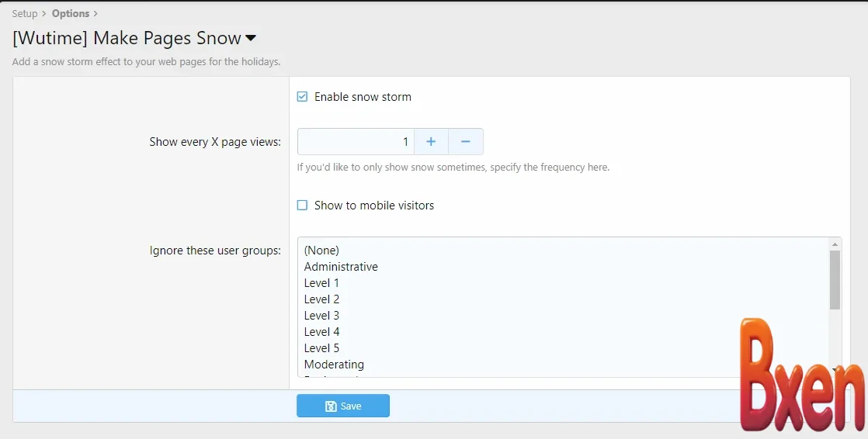Focus the Show every X page views field
This screenshot has height=439, width=868.
(x=356, y=142)
